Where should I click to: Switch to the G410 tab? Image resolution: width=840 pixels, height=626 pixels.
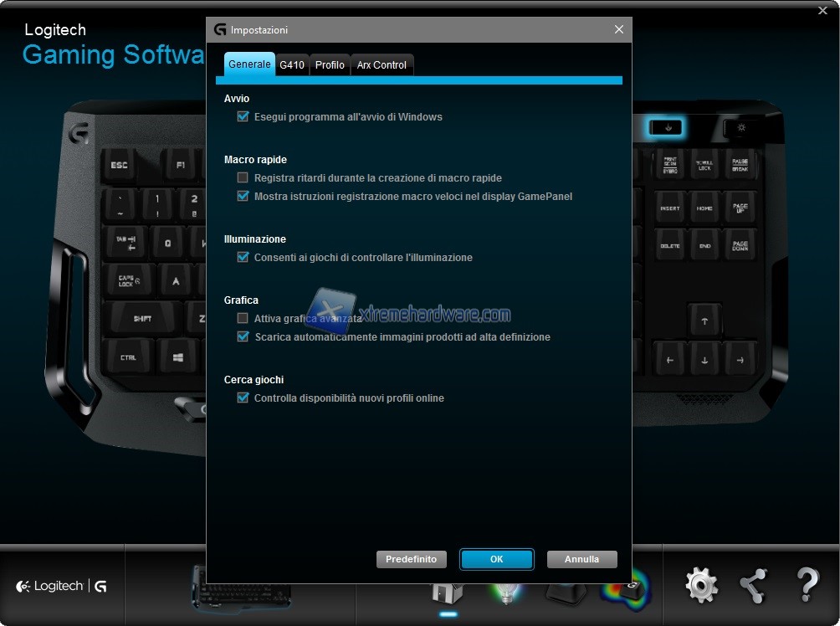(292, 65)
